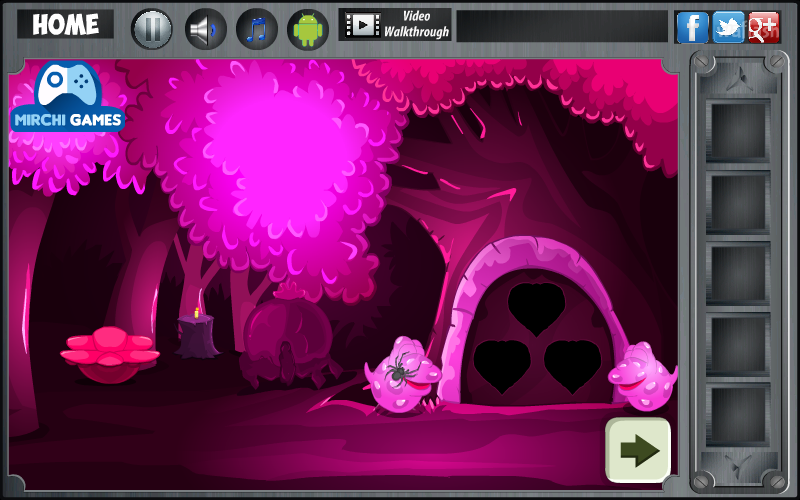The image size is (800, 500).
Task: Share on Twitter icon
Action: click(x=728, y=27)
